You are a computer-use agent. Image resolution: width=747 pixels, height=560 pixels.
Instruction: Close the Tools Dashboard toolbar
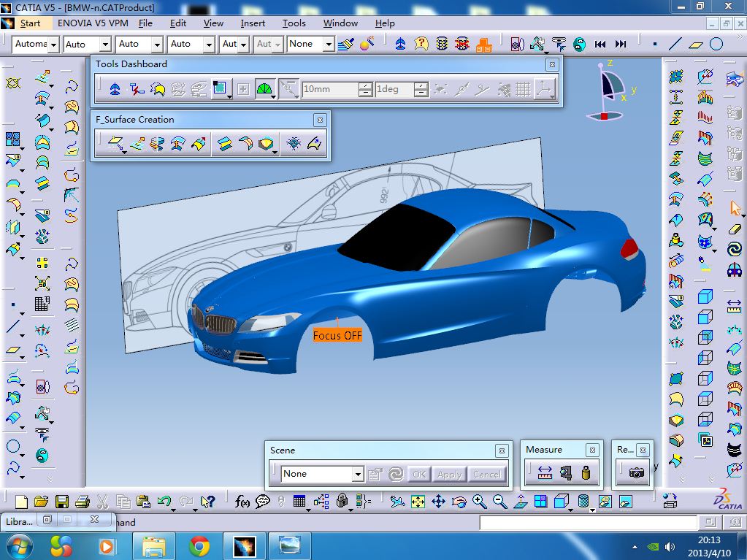[x=552, y=64]
